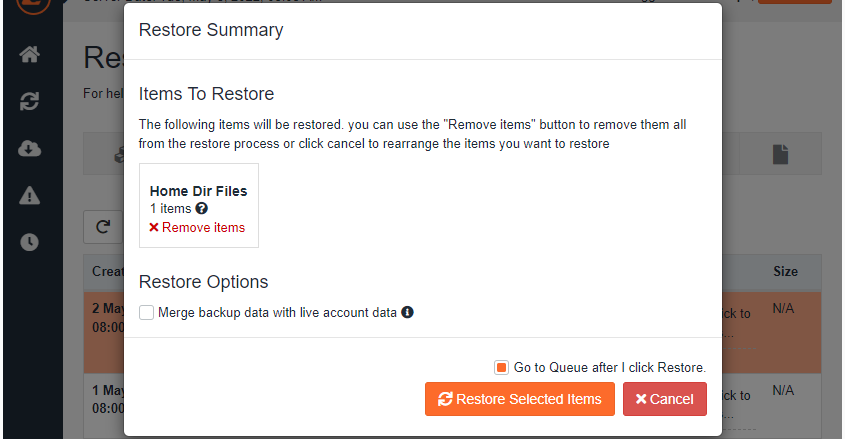The height and width of the screenshot is (439, 845).
Task: Open the Home icon in sidebar
Action: 30,54
